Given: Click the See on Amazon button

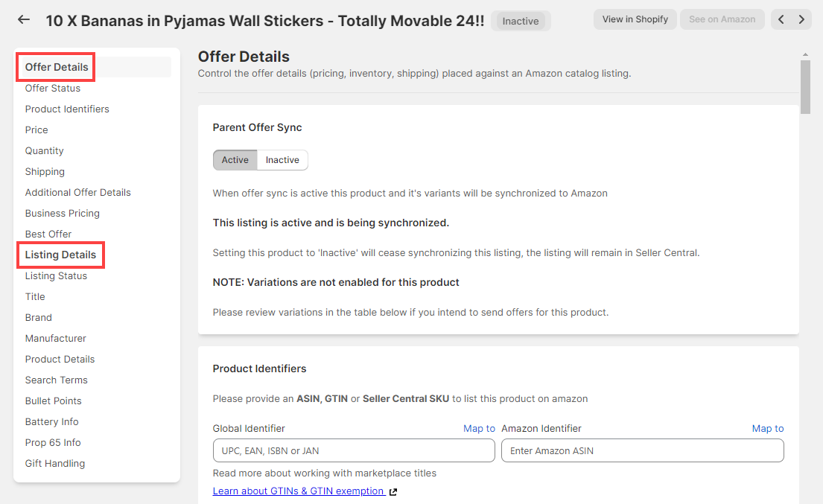Looking at the screenshot, I should 722,19.
